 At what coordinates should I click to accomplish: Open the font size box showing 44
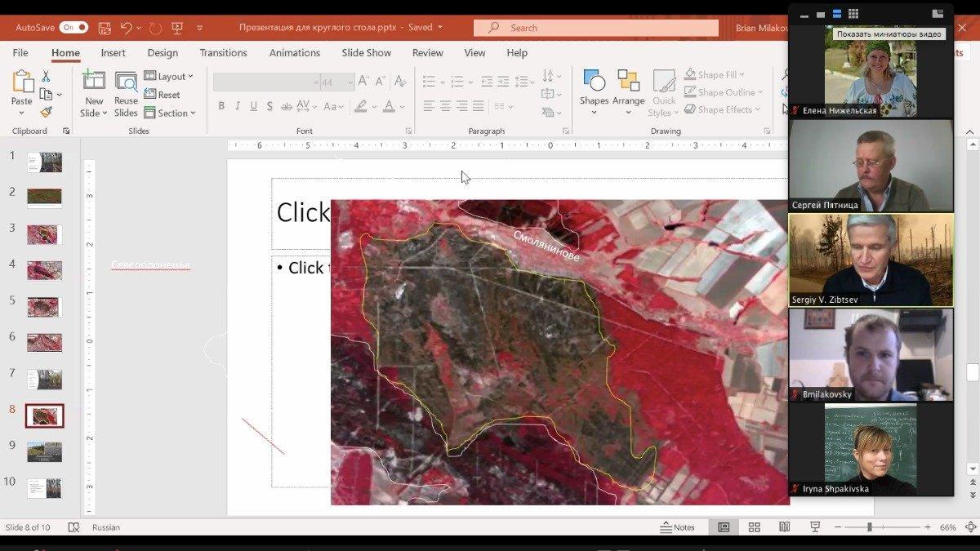click(337, 82)
